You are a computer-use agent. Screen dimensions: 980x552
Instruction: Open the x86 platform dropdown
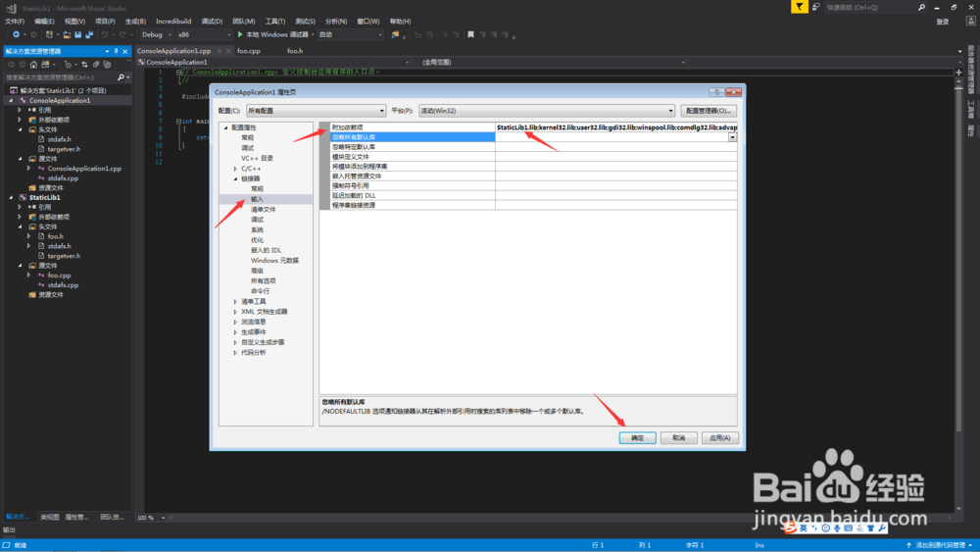click(204, 35)
